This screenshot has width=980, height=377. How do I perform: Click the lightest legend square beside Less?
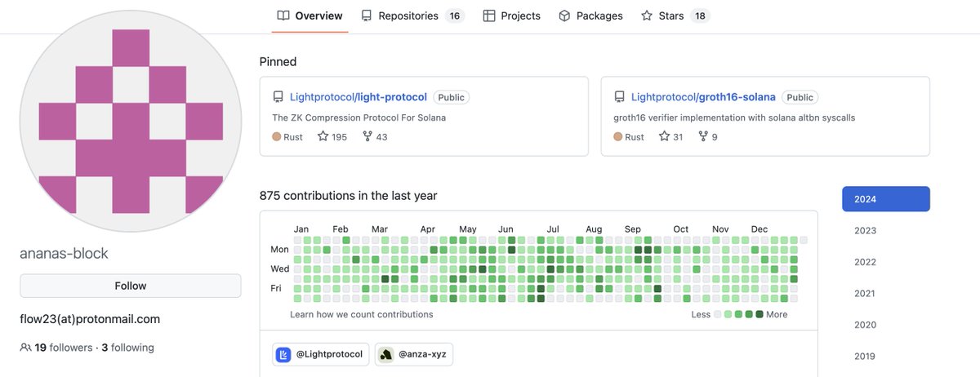pos(718,314)
